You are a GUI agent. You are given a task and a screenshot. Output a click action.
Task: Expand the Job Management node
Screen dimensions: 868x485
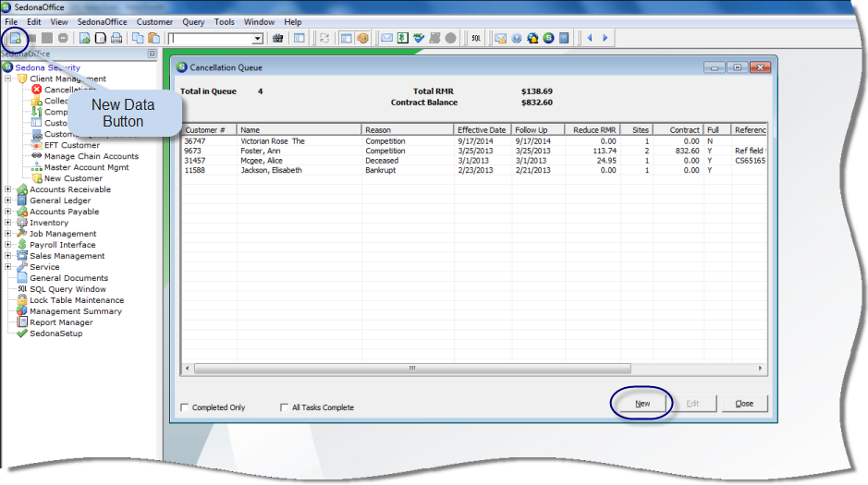[x=7, y=234]
